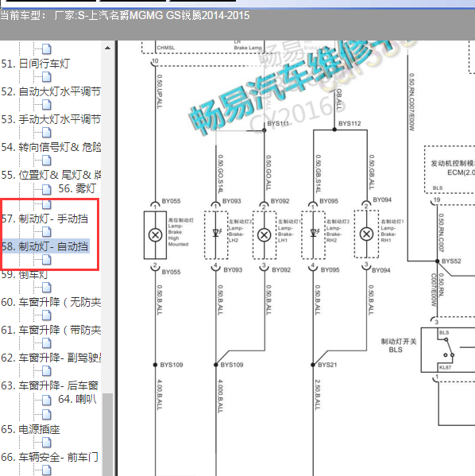
Task: Click the '左制动灯2 Lamp-Brake-LH2' label
Action: 240,230
